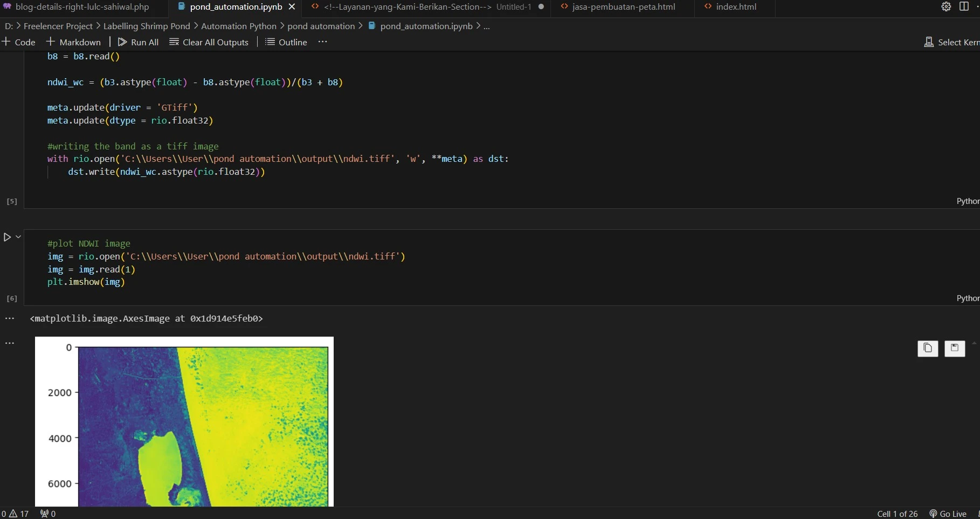Screen dimensions: 980x519
Task: Open the Manage settings gear
Action: (x=946, y=7)
